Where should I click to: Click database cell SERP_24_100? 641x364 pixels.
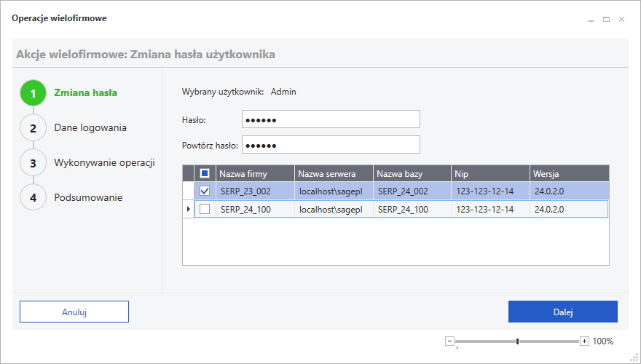point(412,210)
